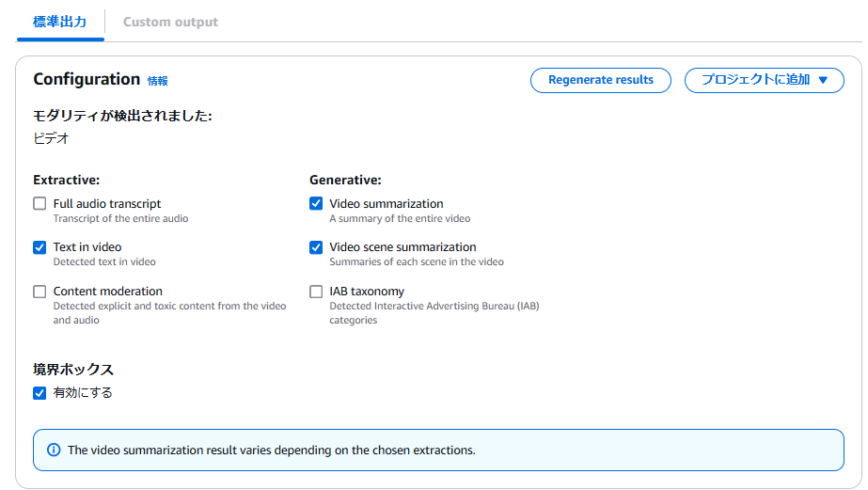Viewport: 868px width, 490px height.
Task: Click the 'Transcript of the entire audio' description
Action: pos(120,219)
